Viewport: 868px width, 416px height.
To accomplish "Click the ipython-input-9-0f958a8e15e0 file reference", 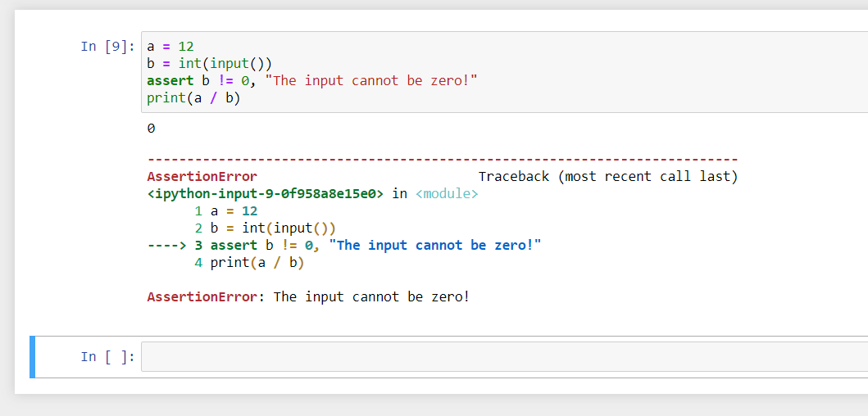I will coord(266,194).
